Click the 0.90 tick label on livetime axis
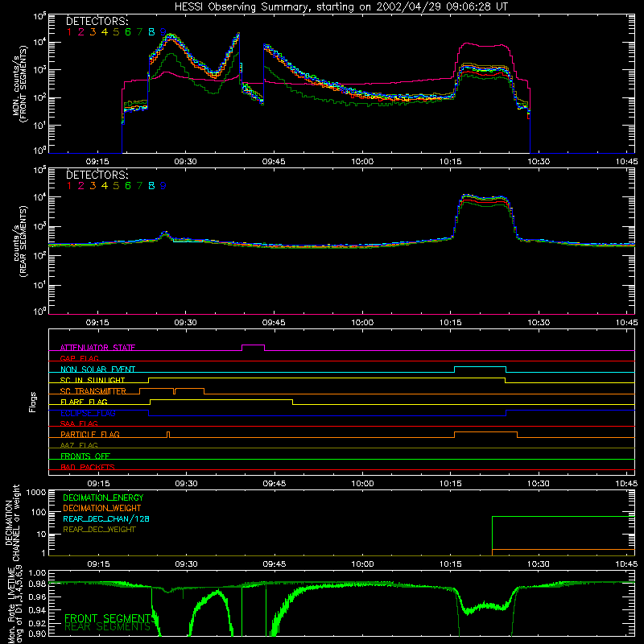The height and width of the screenshot is (644, 644). [38, 634]
